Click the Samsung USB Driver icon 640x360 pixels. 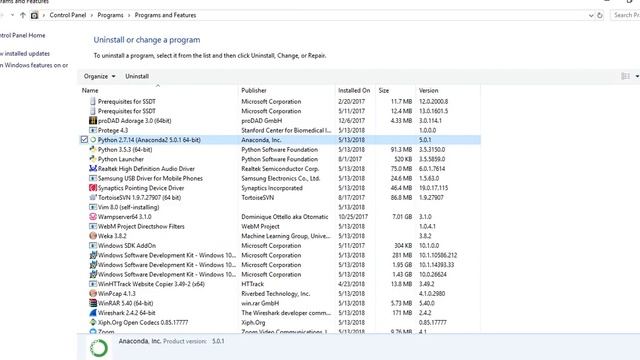(93, 178)
